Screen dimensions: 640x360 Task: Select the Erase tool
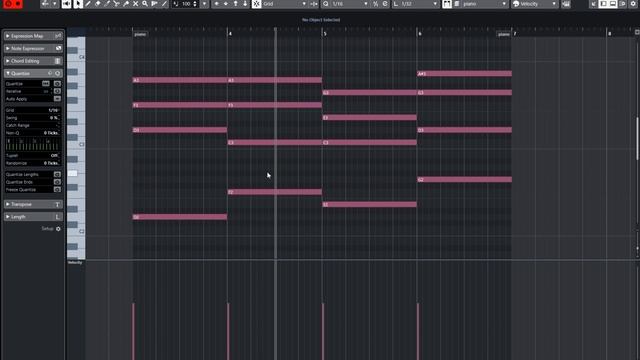[x=98, y=4]
